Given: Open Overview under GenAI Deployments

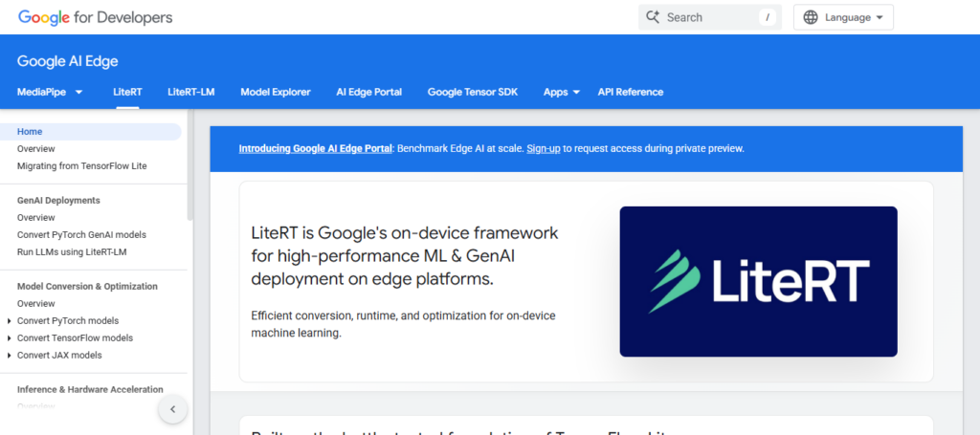Looking at the screenshot, I should [36, 217].
